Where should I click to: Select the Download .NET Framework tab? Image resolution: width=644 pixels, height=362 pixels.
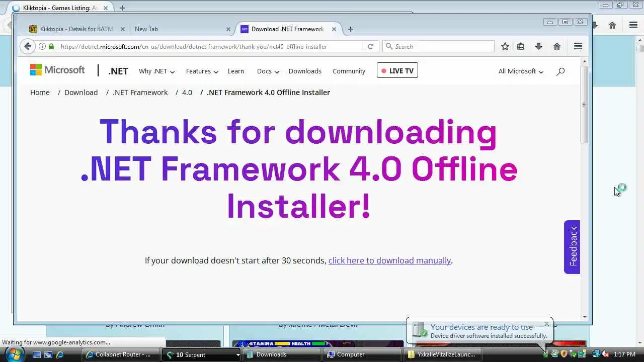(287, 29)
